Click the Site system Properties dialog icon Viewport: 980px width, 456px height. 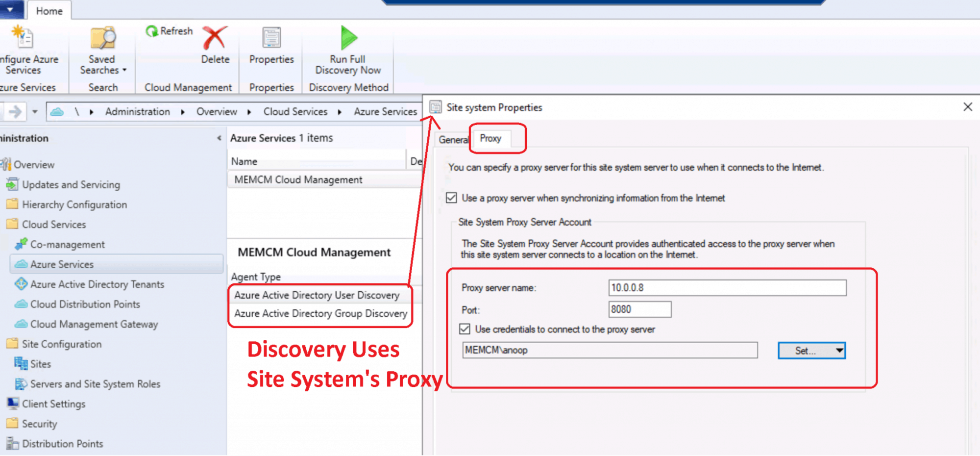click(x=435, y=107)
